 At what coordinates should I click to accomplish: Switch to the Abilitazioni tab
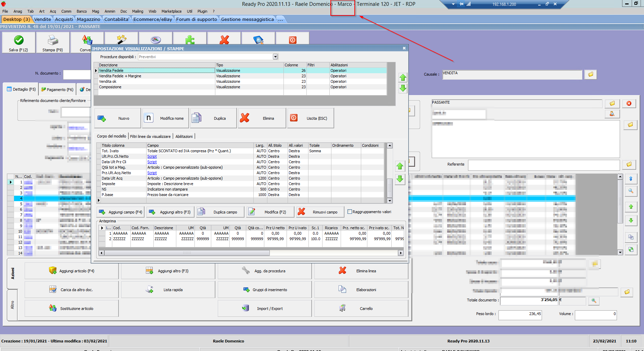click(x=184, y=136)
